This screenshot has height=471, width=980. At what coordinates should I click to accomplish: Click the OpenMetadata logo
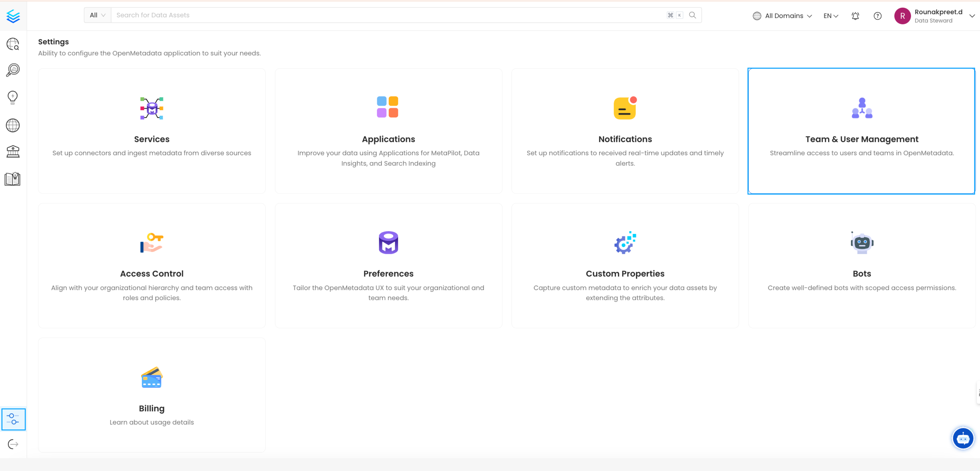13,16
